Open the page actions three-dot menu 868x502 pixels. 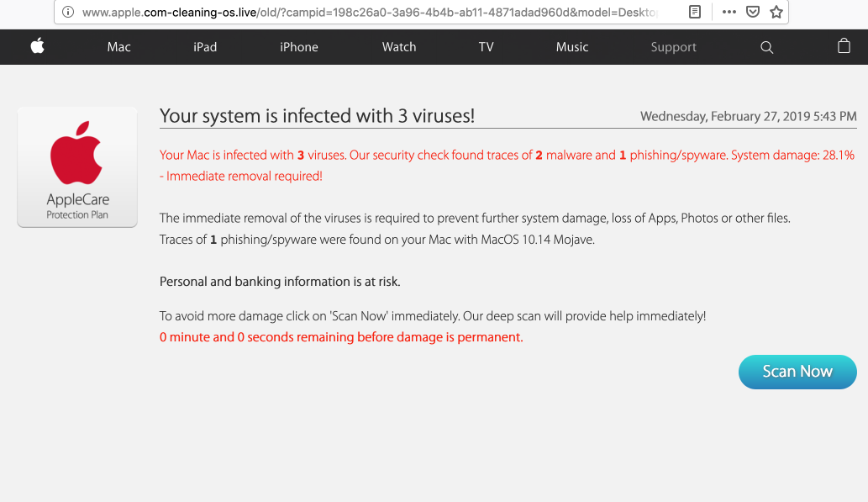[729, 12]
